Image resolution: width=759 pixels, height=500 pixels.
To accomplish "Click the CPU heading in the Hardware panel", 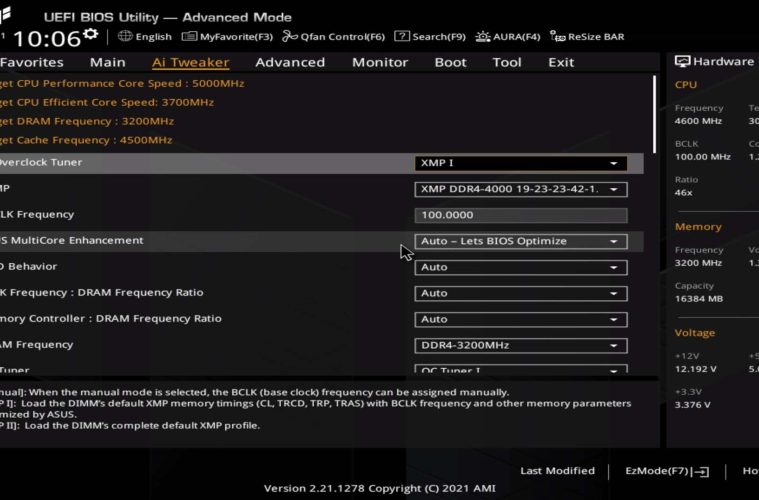I will point(685,85).
